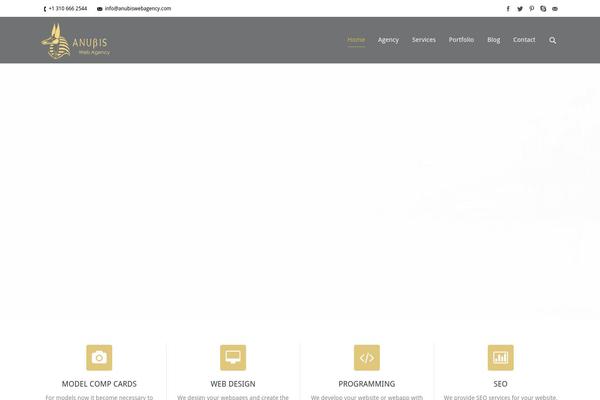The image size is (600, 400).
Task: Open the Services menu item
Action: [424, 40]
